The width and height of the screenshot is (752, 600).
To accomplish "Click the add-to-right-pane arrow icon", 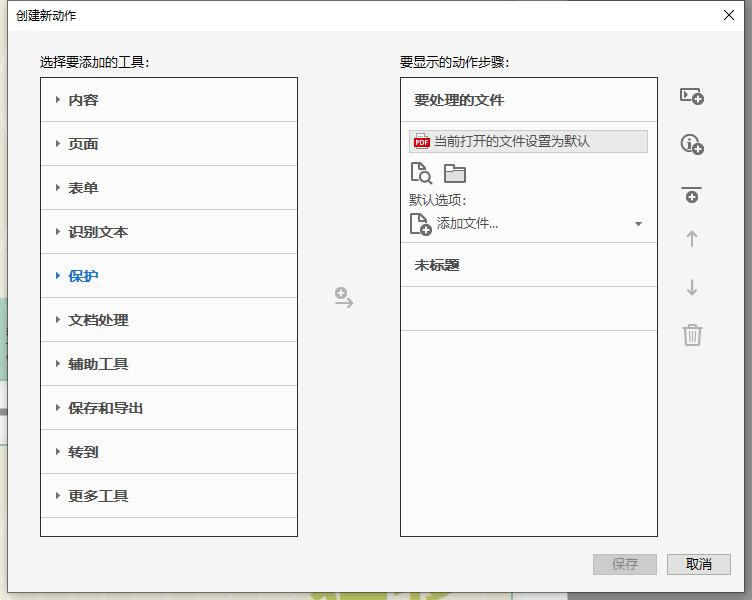I will [x=343, y=297].
